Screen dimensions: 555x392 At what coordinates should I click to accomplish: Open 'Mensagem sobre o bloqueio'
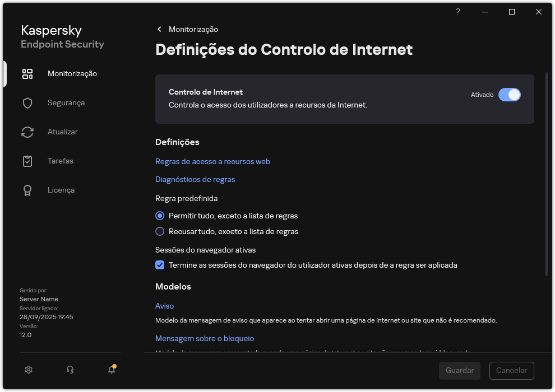204,338
